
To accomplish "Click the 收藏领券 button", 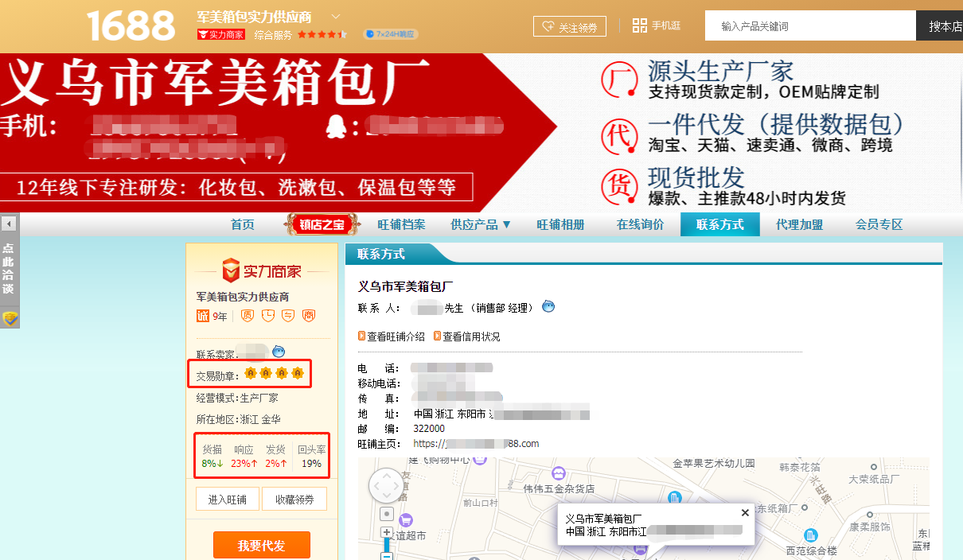I will point(294,500).
